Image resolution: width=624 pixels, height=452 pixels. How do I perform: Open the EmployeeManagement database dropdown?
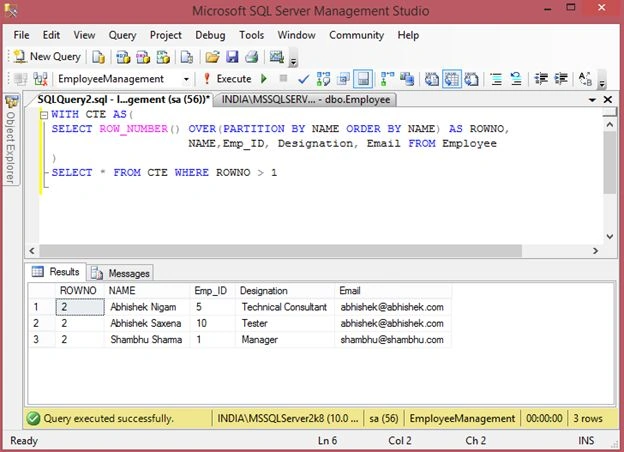click(185, 79)
